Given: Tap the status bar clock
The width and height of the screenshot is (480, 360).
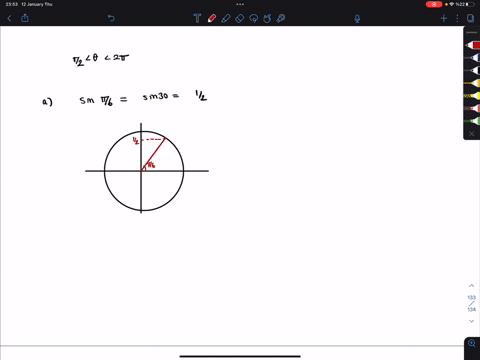Looking at the screenshot, I should [x=11, y=4].
